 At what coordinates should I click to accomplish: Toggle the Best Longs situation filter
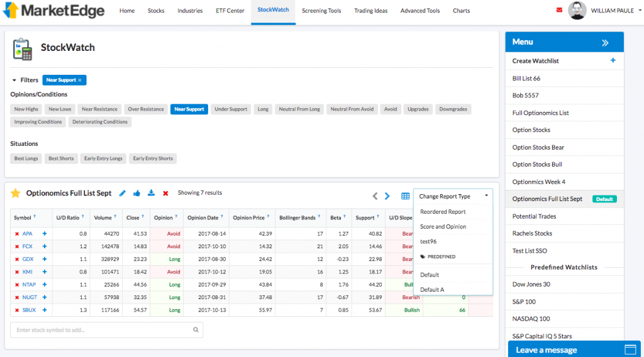point(26,158)
